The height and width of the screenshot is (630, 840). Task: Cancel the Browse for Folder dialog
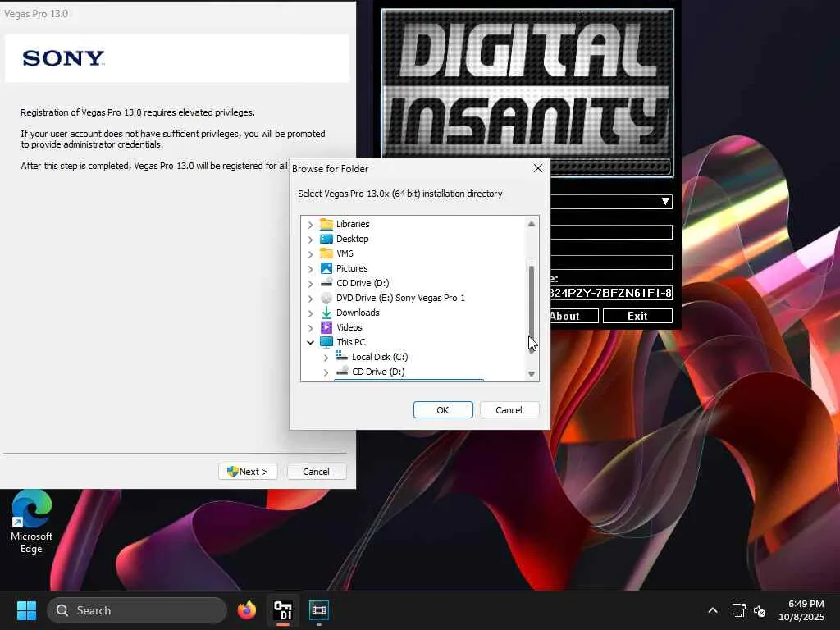tap(509, 410)
